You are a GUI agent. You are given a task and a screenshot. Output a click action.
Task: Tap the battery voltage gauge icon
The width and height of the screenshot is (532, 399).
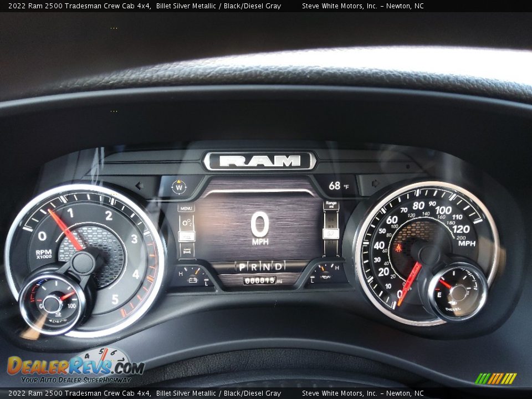click(193, 280)
